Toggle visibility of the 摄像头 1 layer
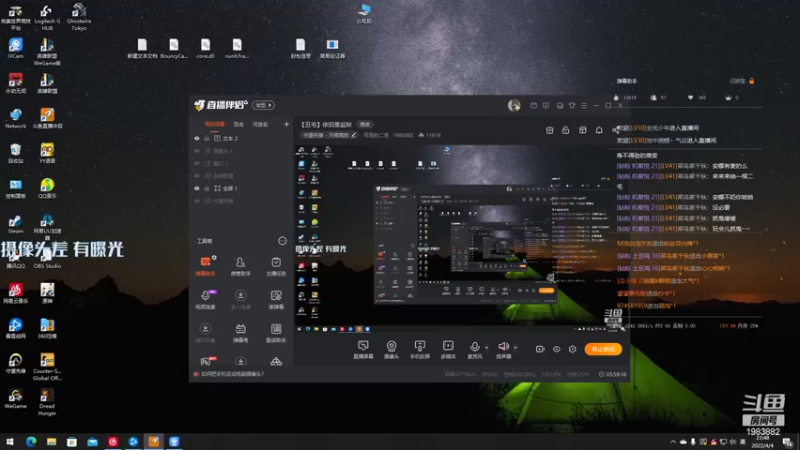This screenshot has height=450, width=800. click(197, 151)
